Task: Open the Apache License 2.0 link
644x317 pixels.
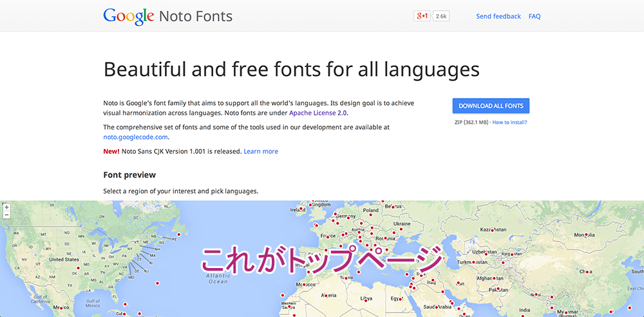Action: 318,113
